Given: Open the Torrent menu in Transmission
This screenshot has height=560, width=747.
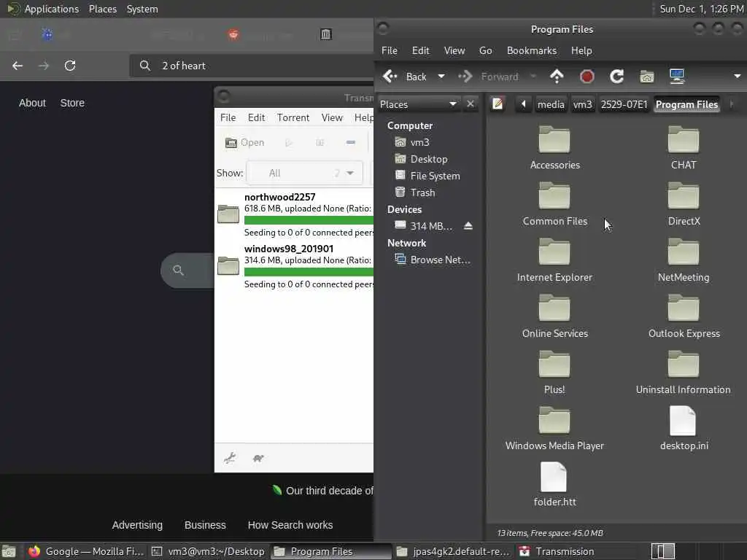Looking at the screenshot, I should 293,117.
